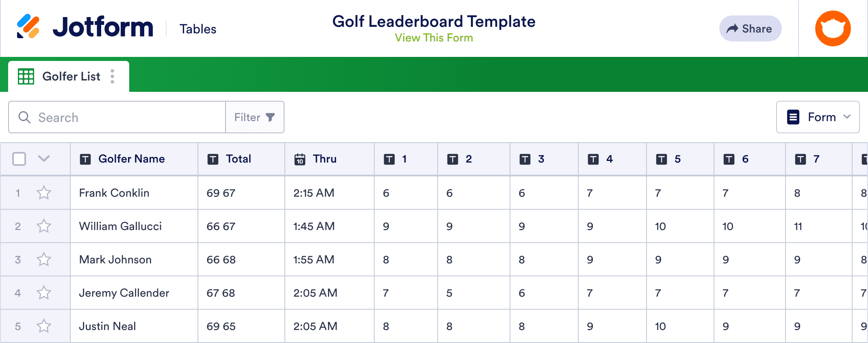Screen dimensions: 868x343
Task: Expand the row selection dropdown chevron
Action: click(x=44, y=158)
